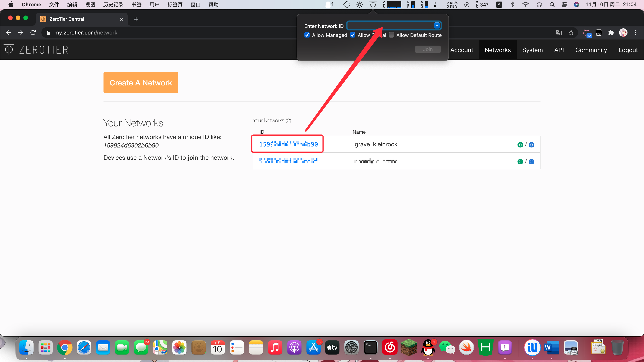Click the ZeroTier logo in header

tap(36, 50)
